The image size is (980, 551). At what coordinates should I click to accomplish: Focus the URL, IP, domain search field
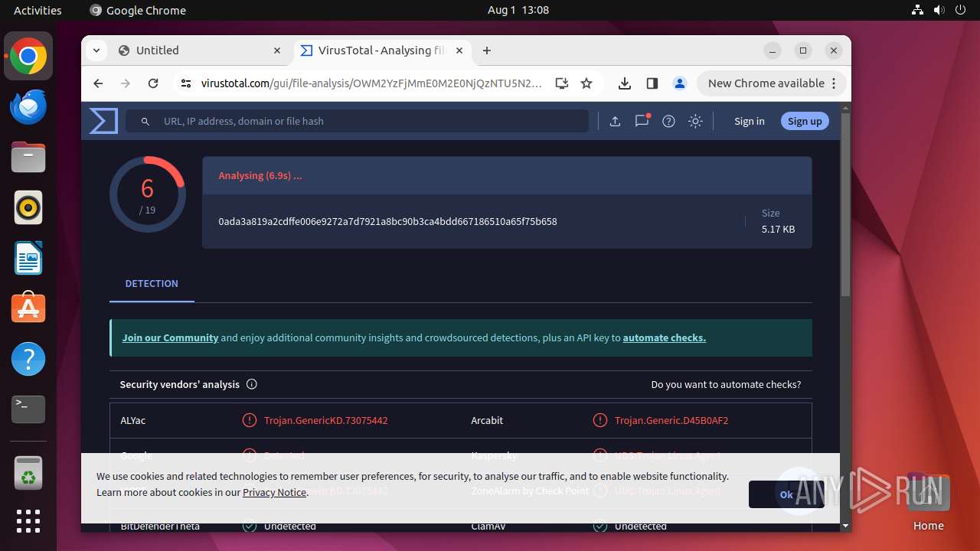pyautogui.click(x=358, y=121)
